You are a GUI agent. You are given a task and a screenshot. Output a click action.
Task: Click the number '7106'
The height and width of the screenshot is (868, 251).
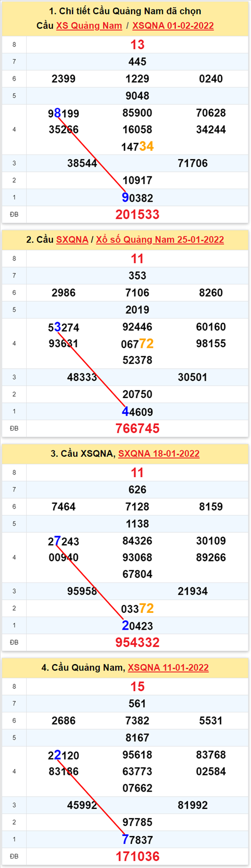point(138,293)
